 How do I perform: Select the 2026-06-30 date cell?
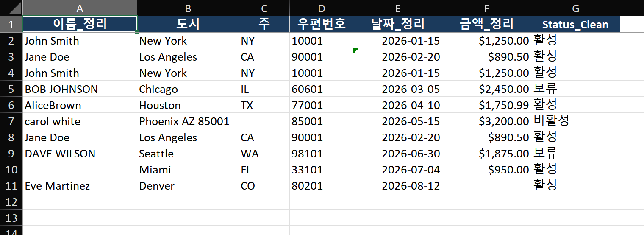(x=398, y=153)
